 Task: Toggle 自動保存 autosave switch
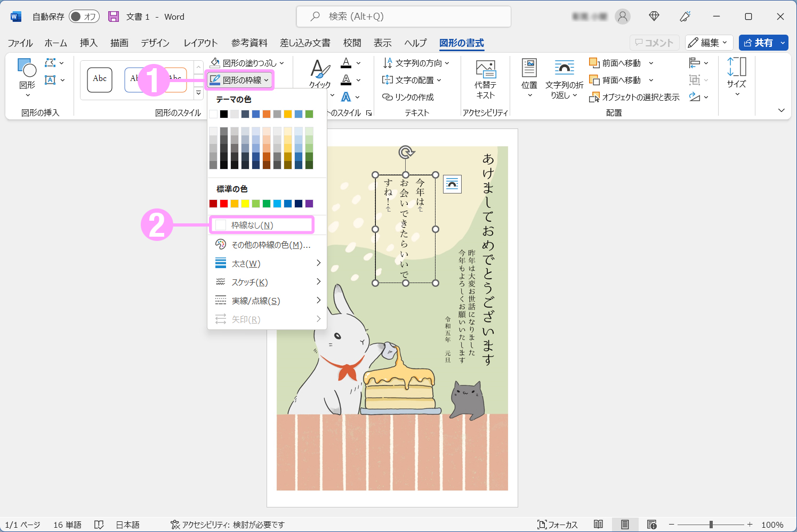[85, 17]
